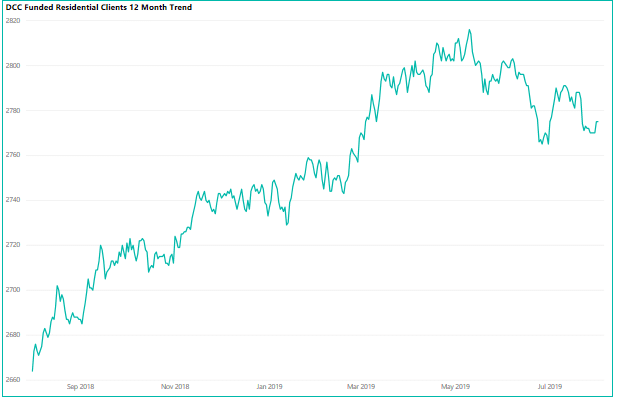Click the y-axis label 2820
The image size is (620, 403).
(13, 21)
